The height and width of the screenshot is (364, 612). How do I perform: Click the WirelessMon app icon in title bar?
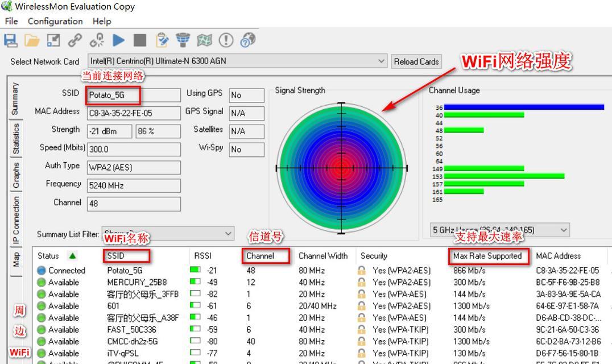7,6
